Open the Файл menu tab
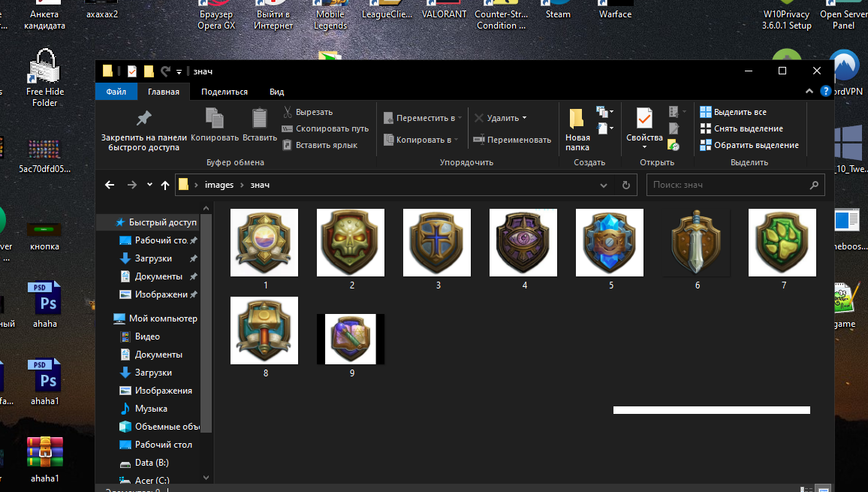Image resolution: width=868 pixels, height=492 pixels. [x=116, y=92]
